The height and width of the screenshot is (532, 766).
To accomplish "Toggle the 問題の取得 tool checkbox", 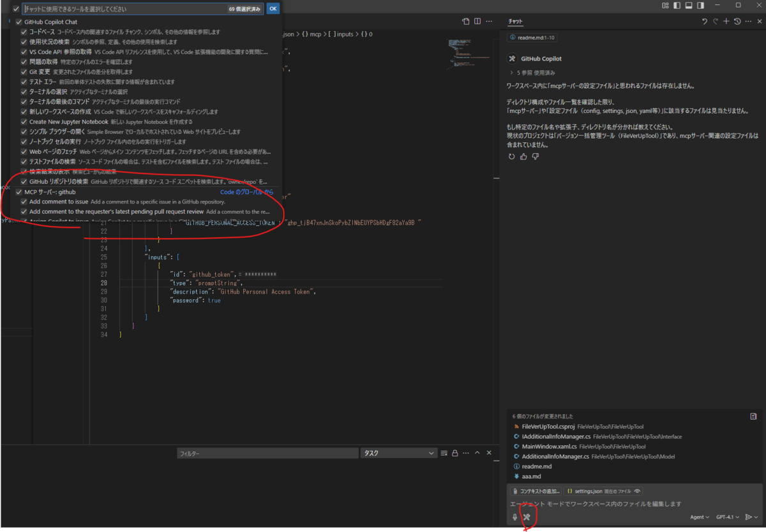I will 24,62.
